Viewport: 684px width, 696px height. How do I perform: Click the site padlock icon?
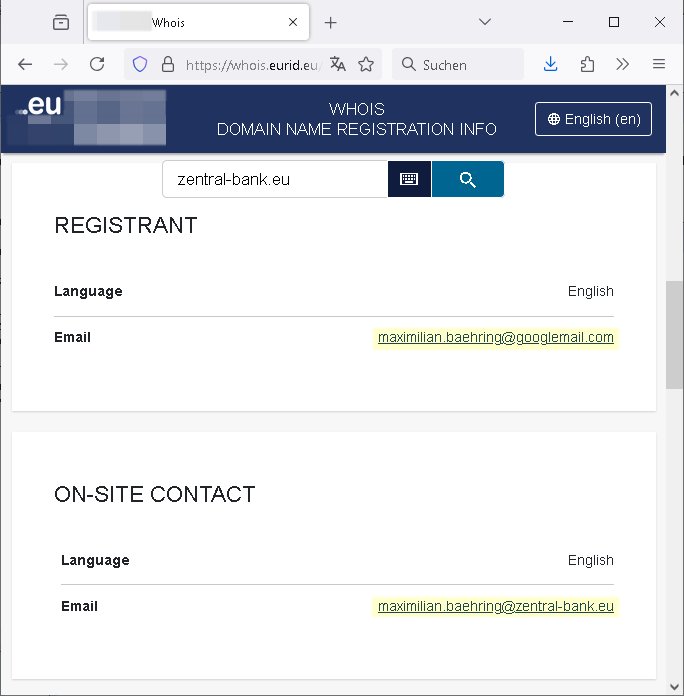coord(167,64)
